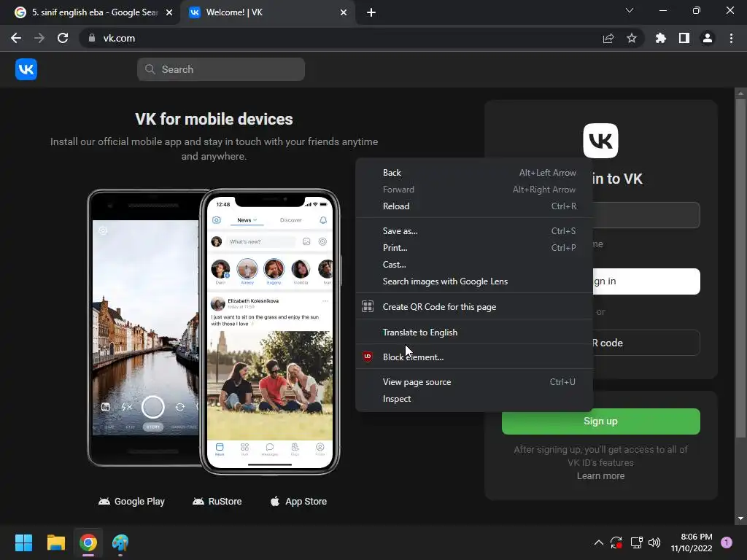Bookmark this page with the star icon
Viewport: 747px width, 560px height.
tap(632, 38)
